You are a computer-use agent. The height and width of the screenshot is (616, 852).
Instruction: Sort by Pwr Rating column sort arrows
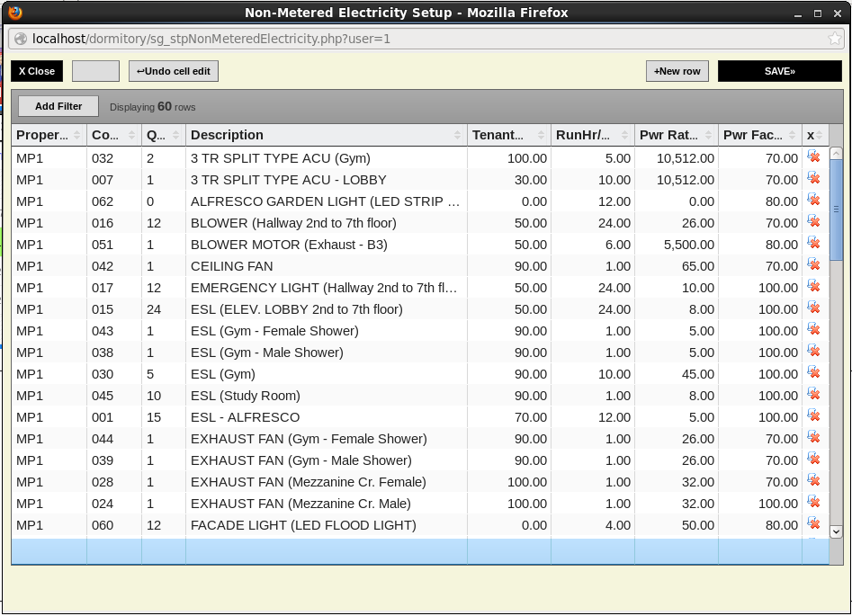pos(709,135)
